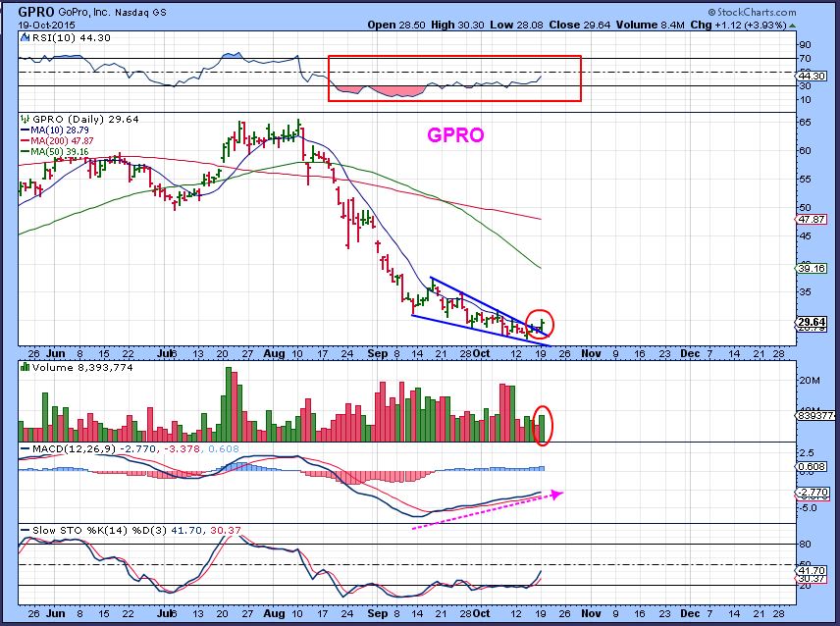Click the 80 level on the stochastic axis

(x=806, y=544)
